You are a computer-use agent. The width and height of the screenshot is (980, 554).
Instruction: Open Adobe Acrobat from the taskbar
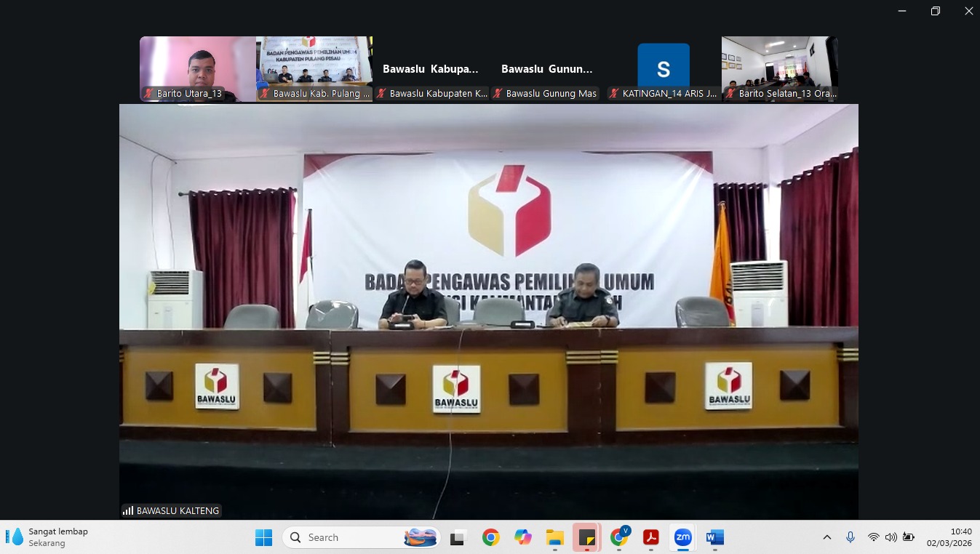point(650,538)
